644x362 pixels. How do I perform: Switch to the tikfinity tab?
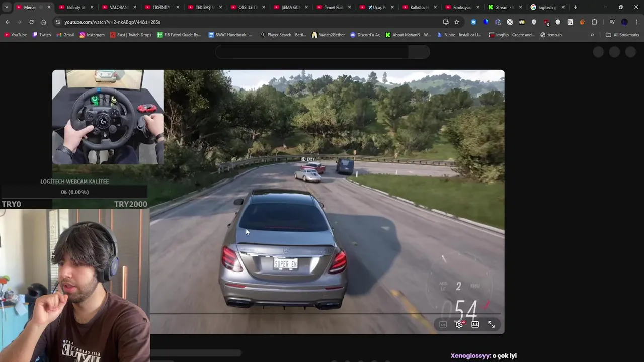(75, 7)
